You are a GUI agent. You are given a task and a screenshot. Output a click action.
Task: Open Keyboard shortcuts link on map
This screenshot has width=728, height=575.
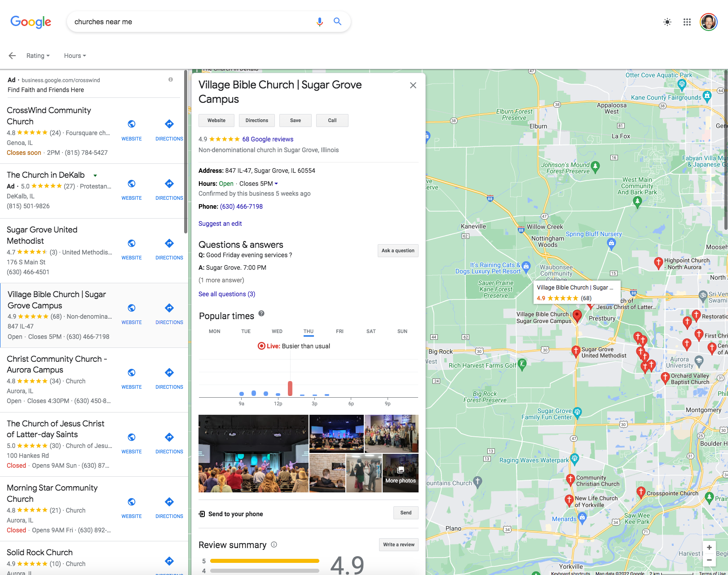pyautogui.click(x=570, y=573)
